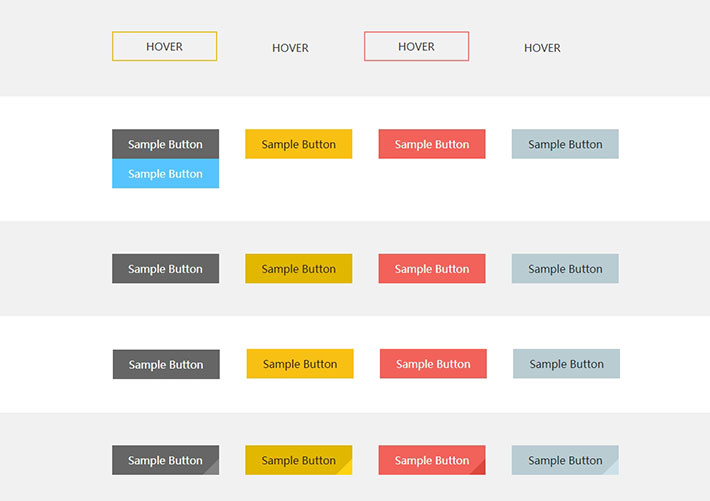This screenshot has width=710, height=501.
Task: Select the yellow Sample Button in the top button row
Action: coord(298,144)
